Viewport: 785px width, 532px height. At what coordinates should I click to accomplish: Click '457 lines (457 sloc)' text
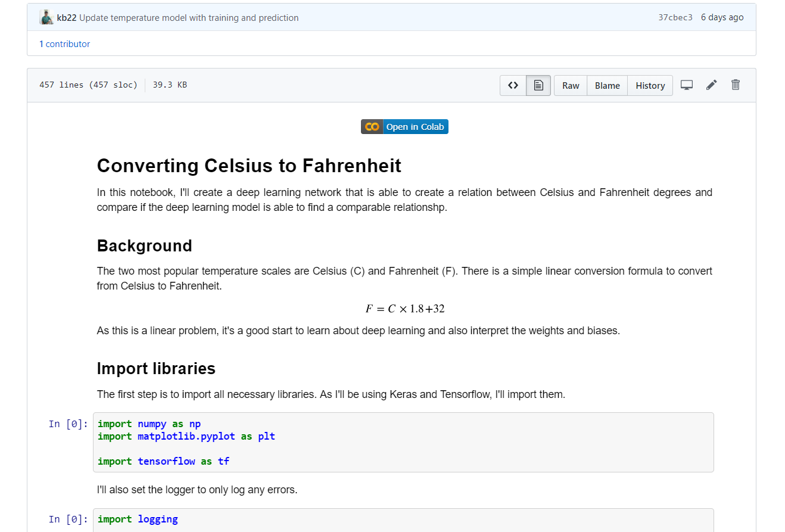tap(88, 85)
